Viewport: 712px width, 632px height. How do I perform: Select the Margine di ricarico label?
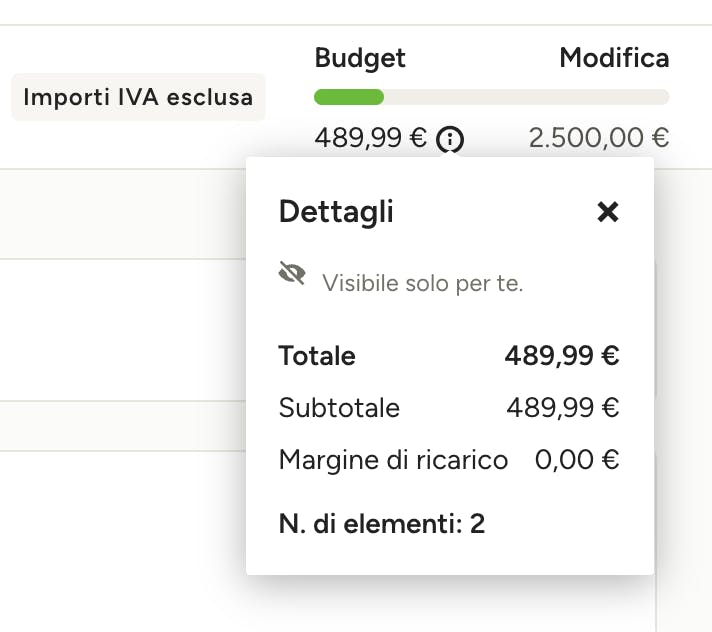click(393, 460)
